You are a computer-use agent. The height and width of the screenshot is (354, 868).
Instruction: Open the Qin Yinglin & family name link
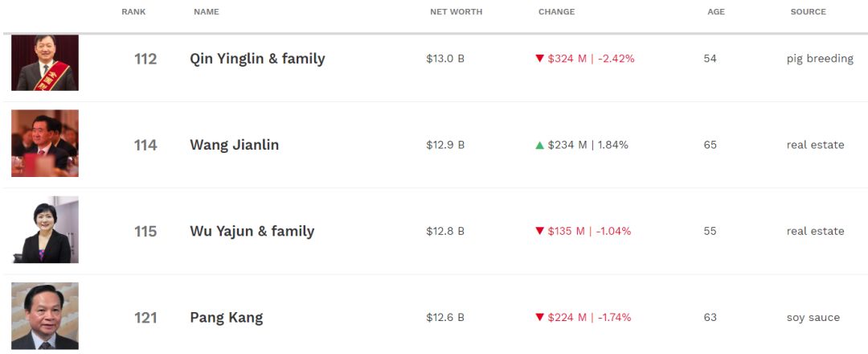tap(257, 59)
